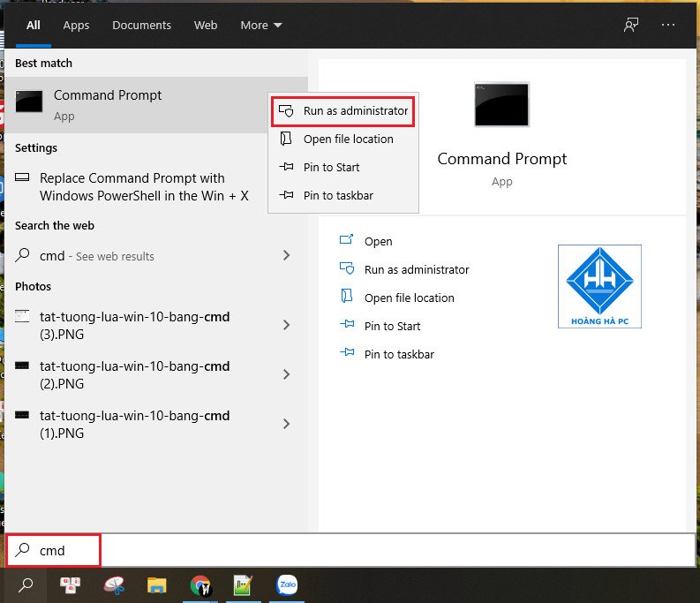Switch to the Apps search tab
The width and height of the screenshot is (700, 603).
[x=76, y=25]
